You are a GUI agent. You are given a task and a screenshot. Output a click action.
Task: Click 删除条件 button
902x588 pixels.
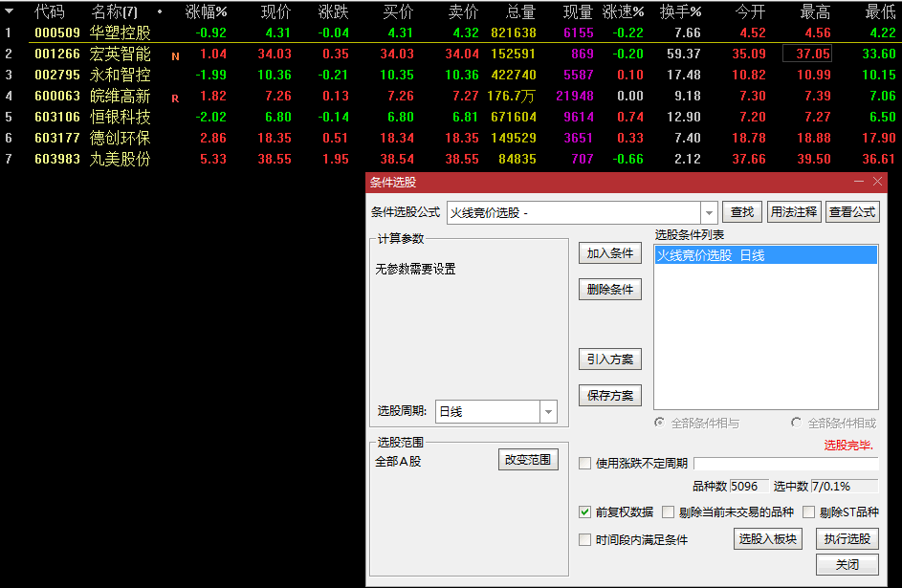pos(609,289)
